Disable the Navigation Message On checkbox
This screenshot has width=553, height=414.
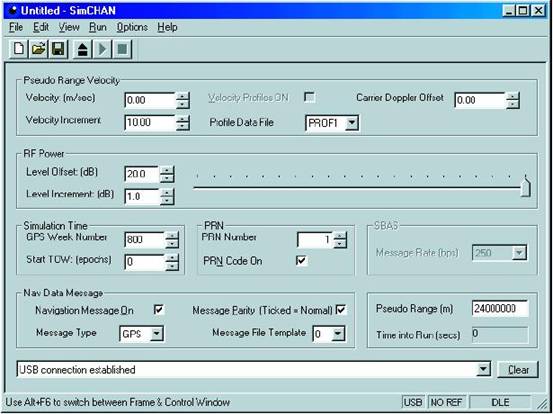click(x=159, y=310)
